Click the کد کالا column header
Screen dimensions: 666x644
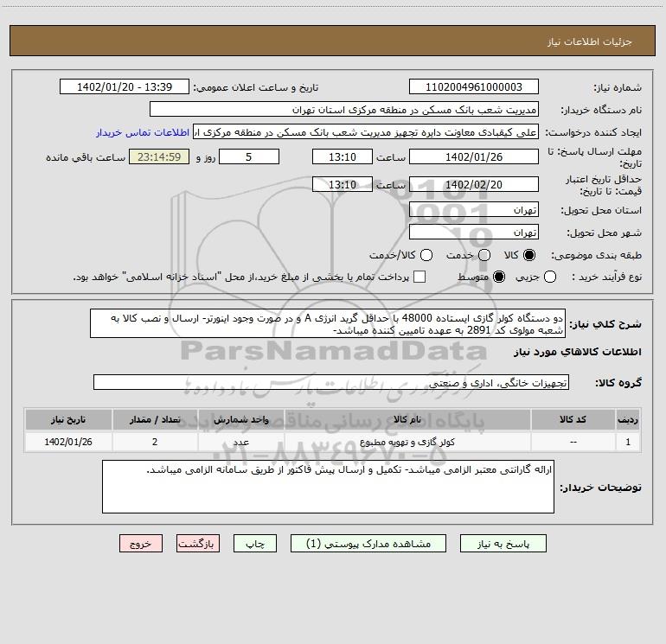pyautogui.click(x=573, y=420)
